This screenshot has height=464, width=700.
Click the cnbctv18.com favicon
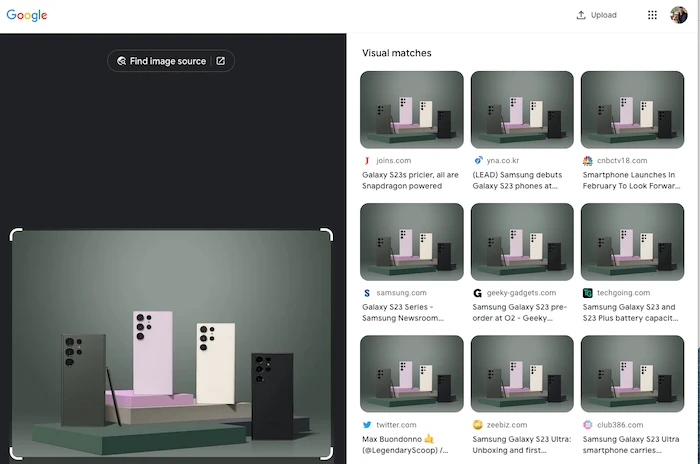[x=588, y=160]
